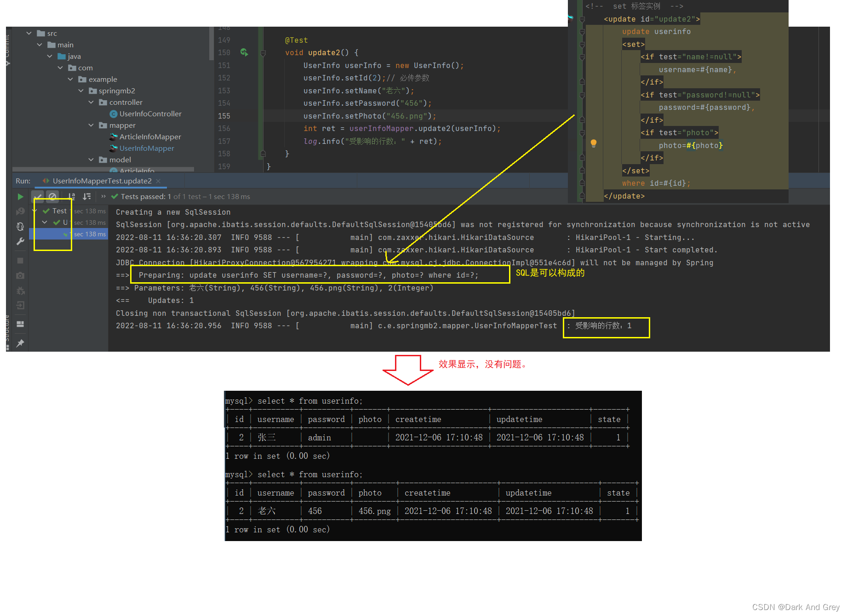Select the Test Results root row

[x=69, y=211]
